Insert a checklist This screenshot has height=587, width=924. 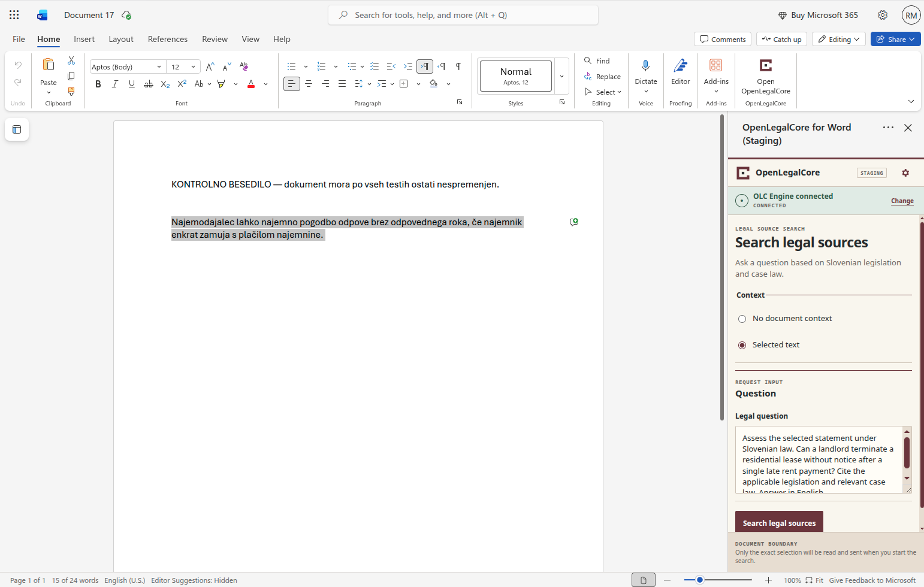pyautogui.click(x=375, y=66)
